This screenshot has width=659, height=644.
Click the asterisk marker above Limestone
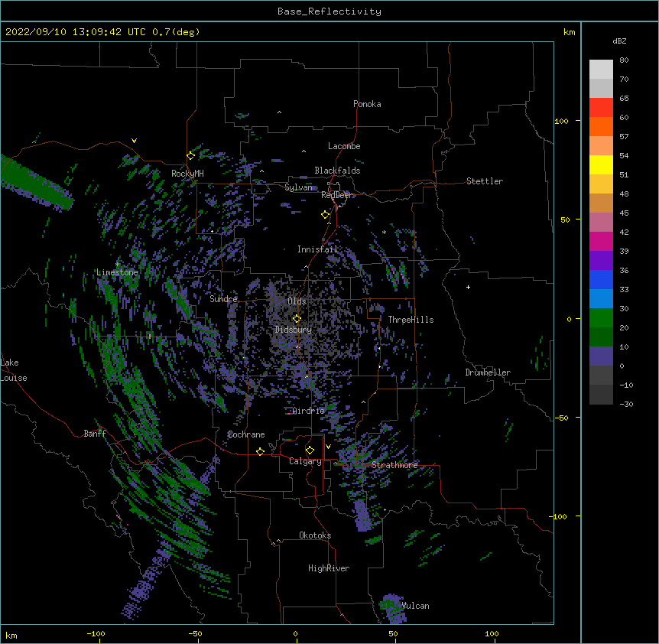118,264
